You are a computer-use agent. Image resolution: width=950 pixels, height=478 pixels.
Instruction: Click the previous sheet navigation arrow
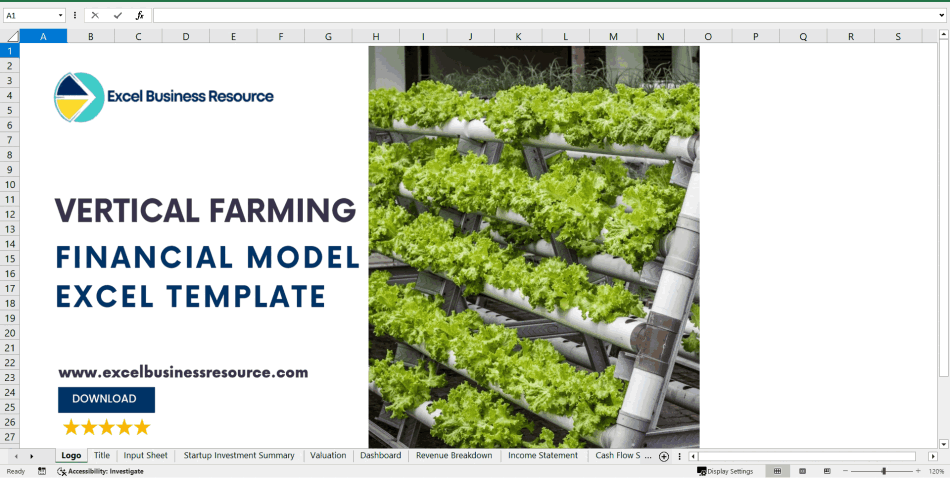click(x=16, y=456)
